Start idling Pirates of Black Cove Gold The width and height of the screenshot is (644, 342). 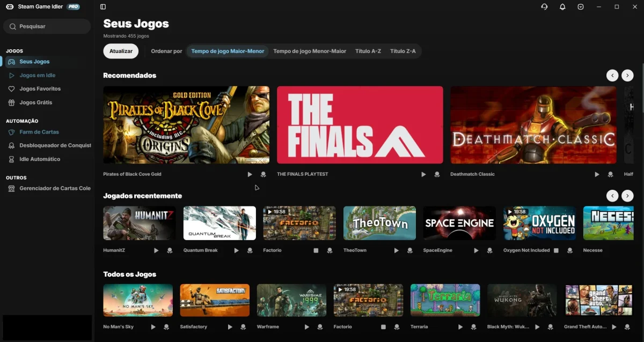pos(250,174)
